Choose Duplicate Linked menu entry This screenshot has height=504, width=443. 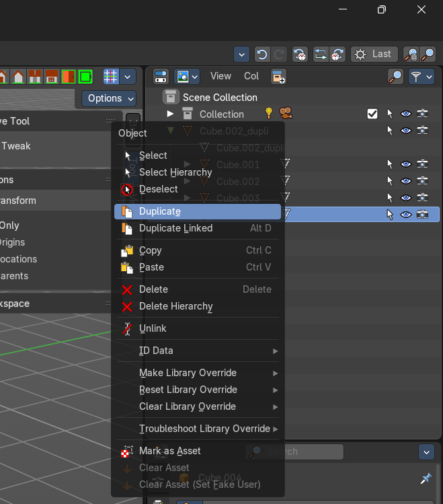(198, 228)
